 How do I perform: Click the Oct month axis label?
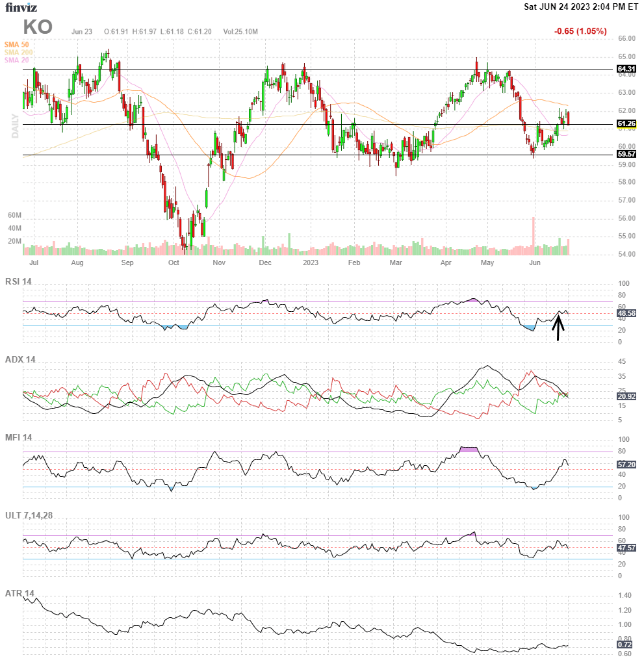(x=174, y=262)
